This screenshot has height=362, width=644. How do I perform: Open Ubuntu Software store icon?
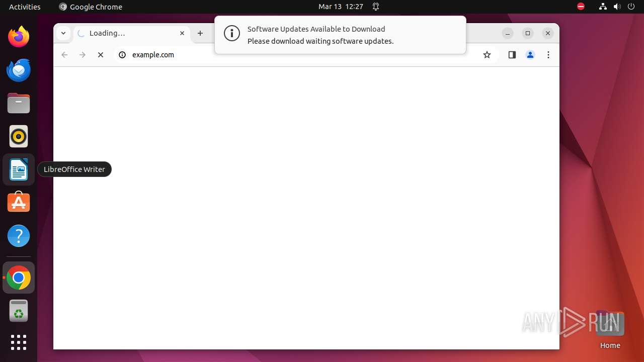[19, 203]
